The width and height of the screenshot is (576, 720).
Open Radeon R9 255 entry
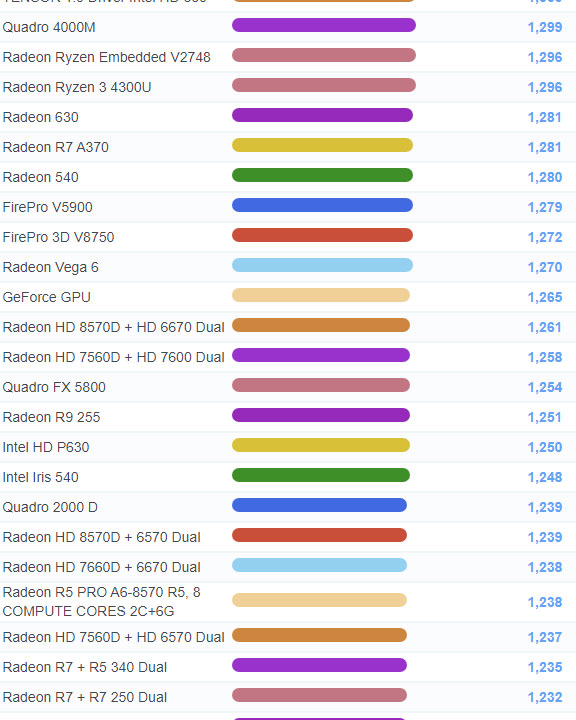click(51, 417)
